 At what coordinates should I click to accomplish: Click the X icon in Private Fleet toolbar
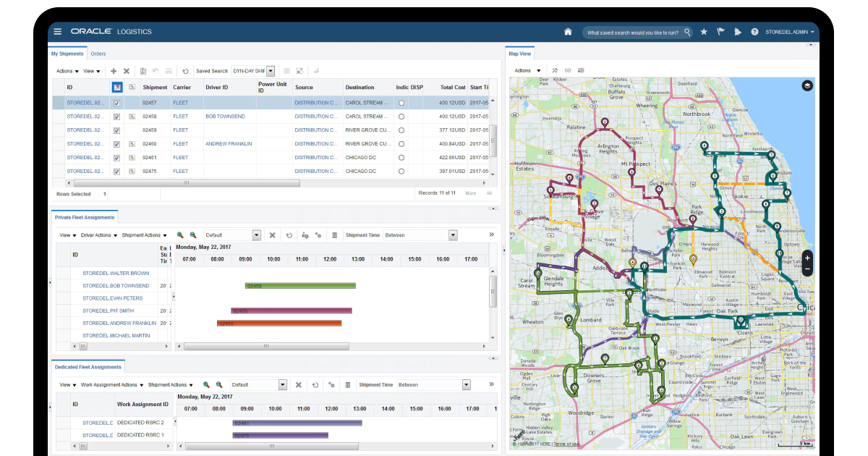273,235
